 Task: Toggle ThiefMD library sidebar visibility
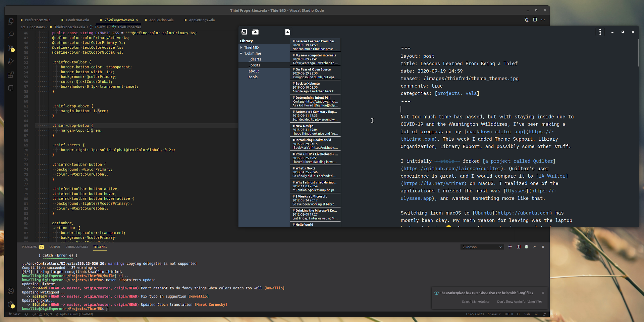coord(244,32)
